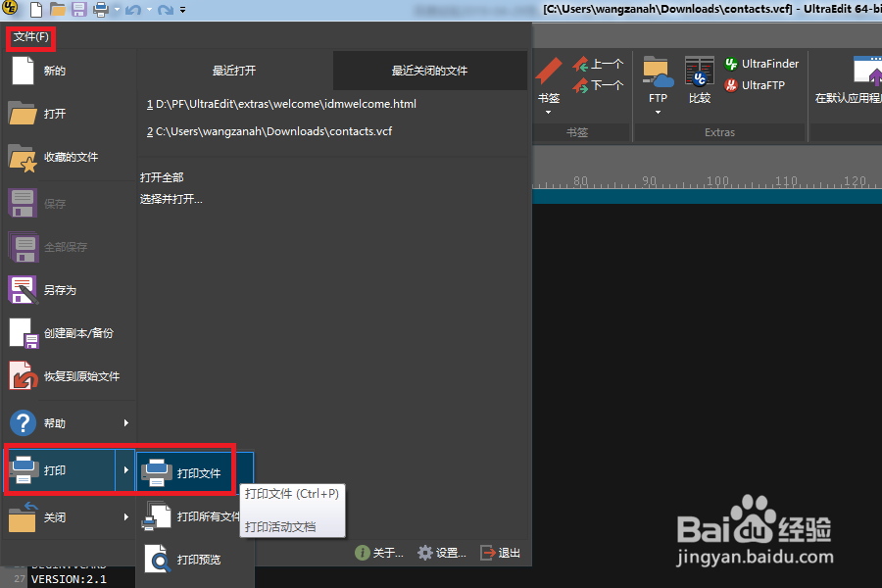The height and width of the screenshot is (588, 882).
Task: Click the column ruler at mark 100
Action: click(717, 181)
